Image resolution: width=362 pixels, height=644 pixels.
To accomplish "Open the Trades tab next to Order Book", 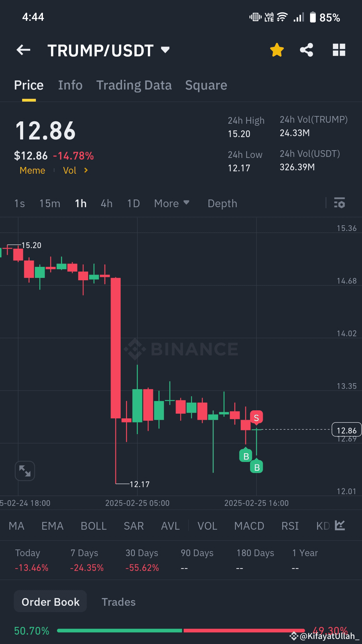I will 119,602.
